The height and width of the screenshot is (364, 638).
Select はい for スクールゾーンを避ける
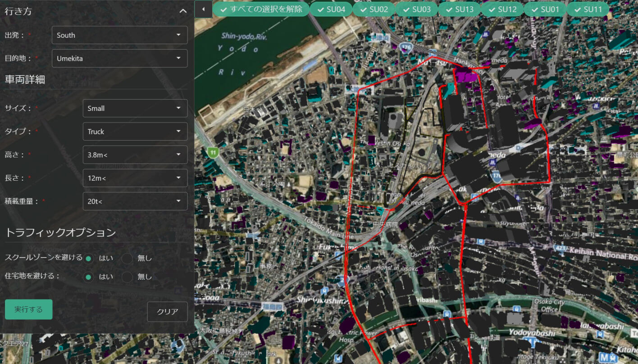pyautogui.click(x=89, y=259)
